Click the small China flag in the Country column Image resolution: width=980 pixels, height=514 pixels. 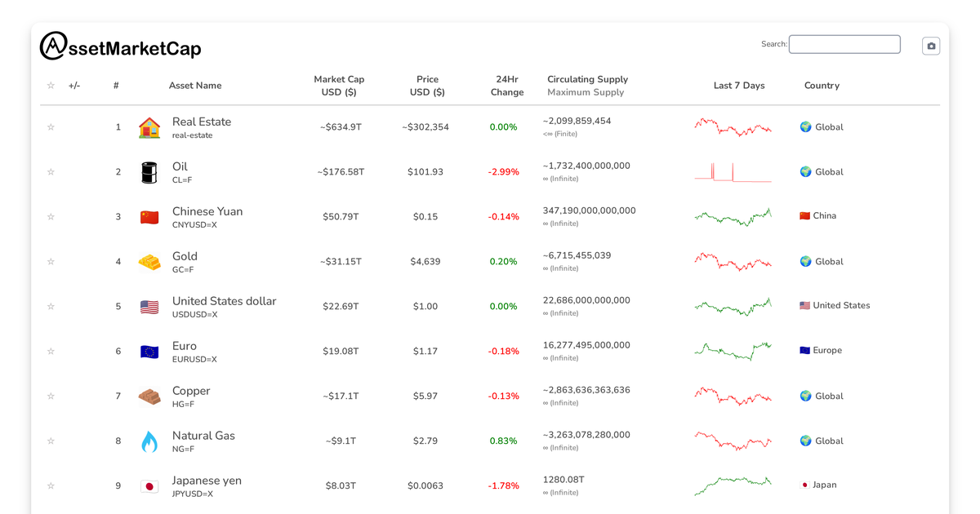804,216
